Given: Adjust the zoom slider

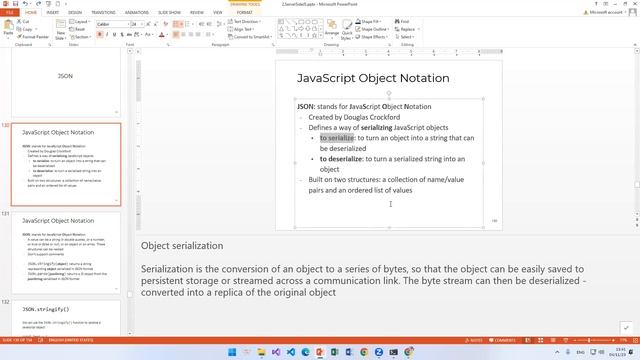Looking at the screenshot, I should coord(589,340).
